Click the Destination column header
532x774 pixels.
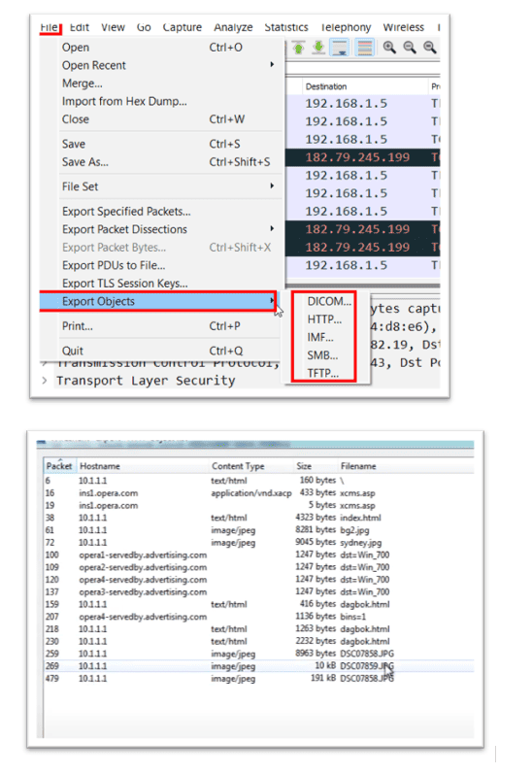pos(365,86)
